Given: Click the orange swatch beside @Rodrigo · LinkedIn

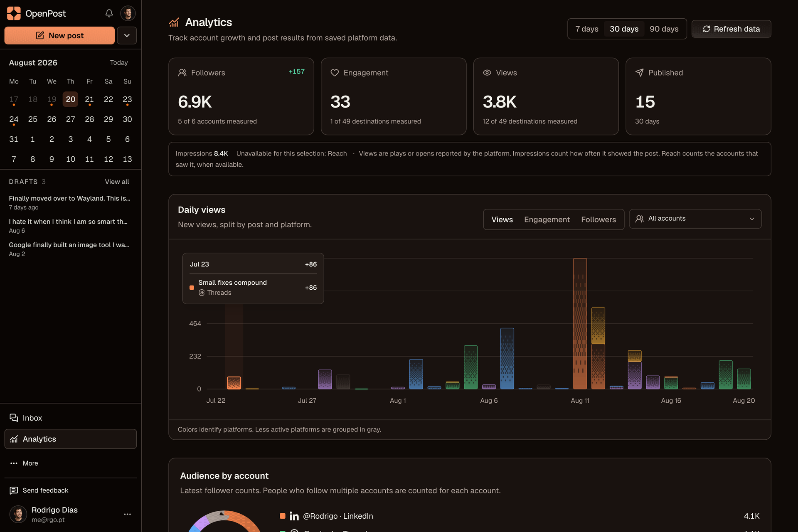Looking at the screenshot, I should [x=283, y=516].
